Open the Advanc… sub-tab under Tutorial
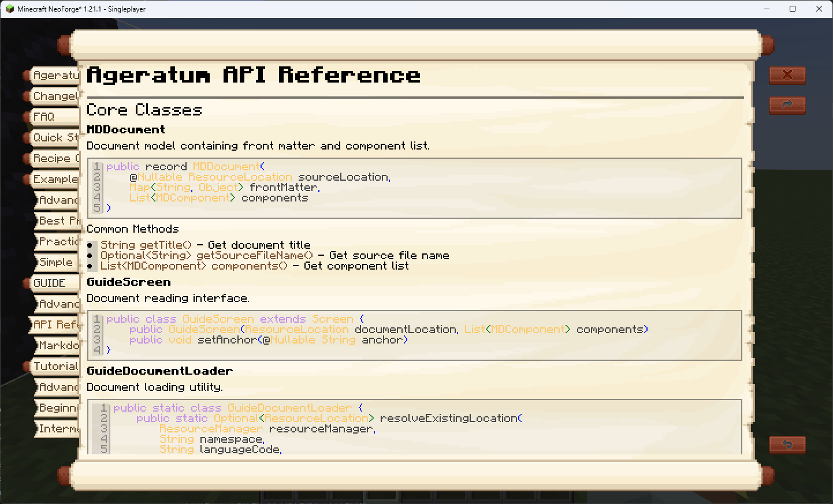The width and height of the screenshot is (833, 504). pyautogui.click(x=57, y=387)
